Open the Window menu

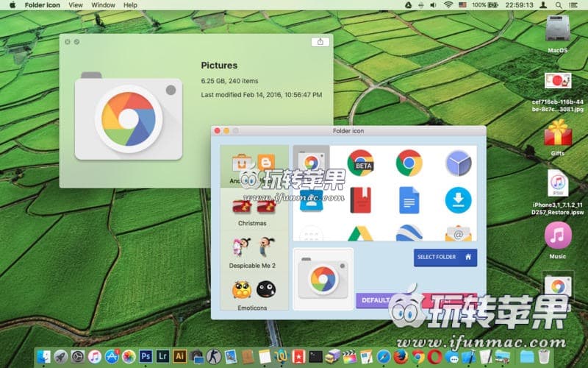point(103,5)
